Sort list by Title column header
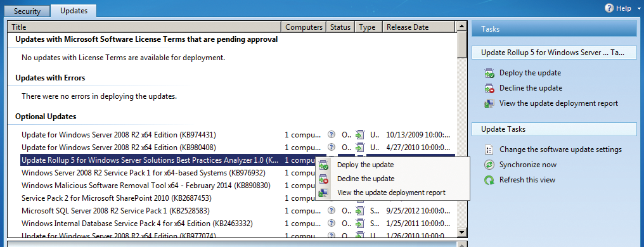This screenshot has width=644, height=247. tap(145, 27)
